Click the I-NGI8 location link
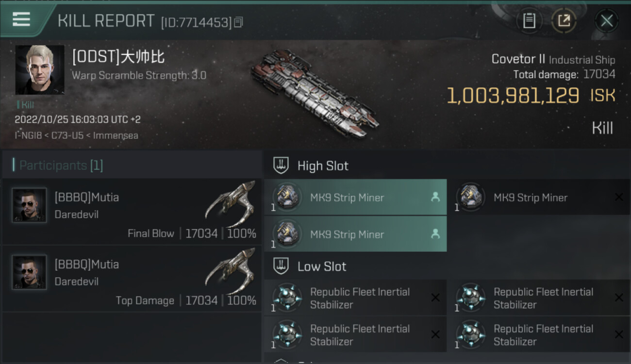631x364 pixels. pos(29,135)
